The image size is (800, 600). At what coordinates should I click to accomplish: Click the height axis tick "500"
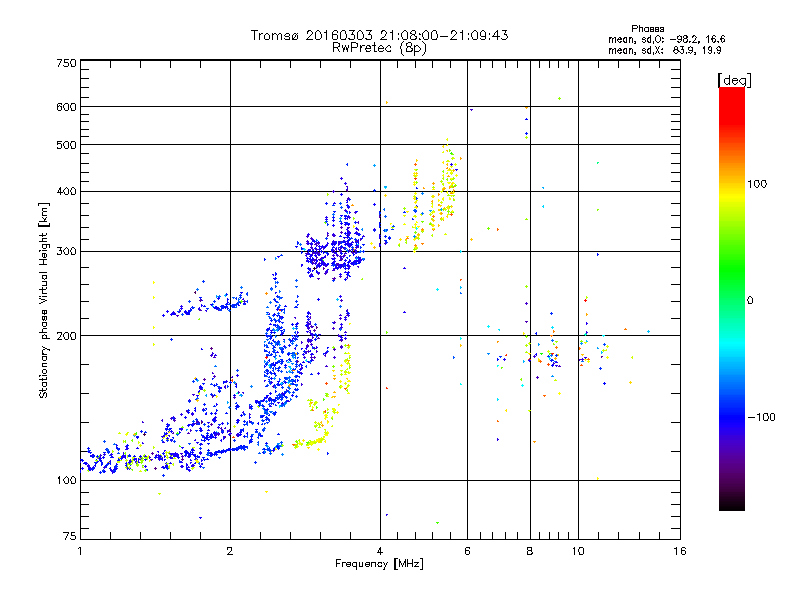click(66, 145)
